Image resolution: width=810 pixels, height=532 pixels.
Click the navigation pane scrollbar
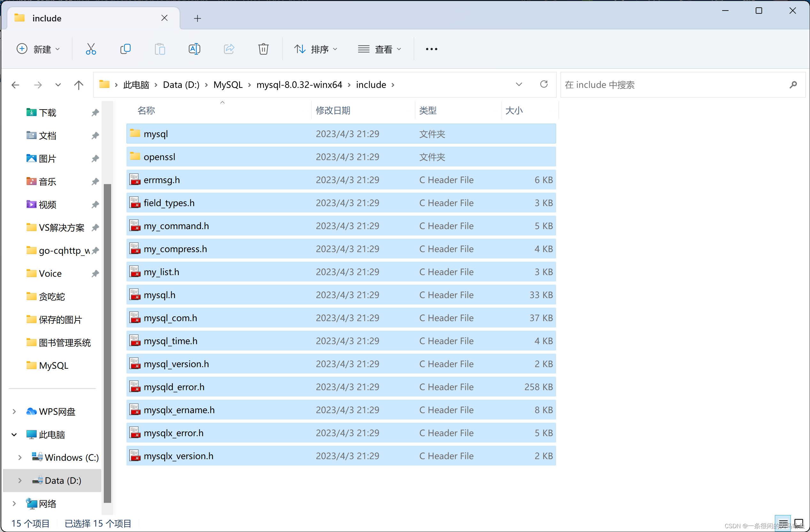click(108, 340)
